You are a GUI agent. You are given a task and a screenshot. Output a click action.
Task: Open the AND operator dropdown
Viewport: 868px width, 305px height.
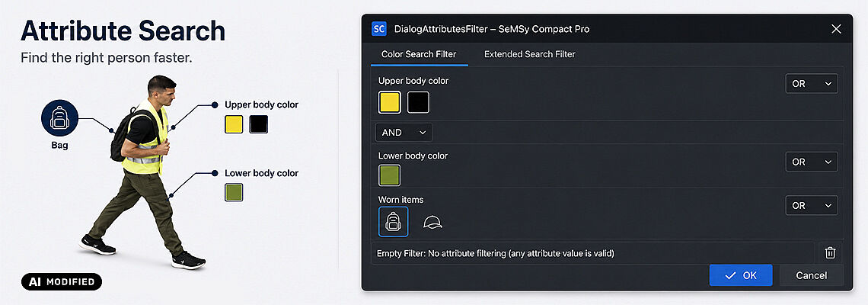[404, 133]
